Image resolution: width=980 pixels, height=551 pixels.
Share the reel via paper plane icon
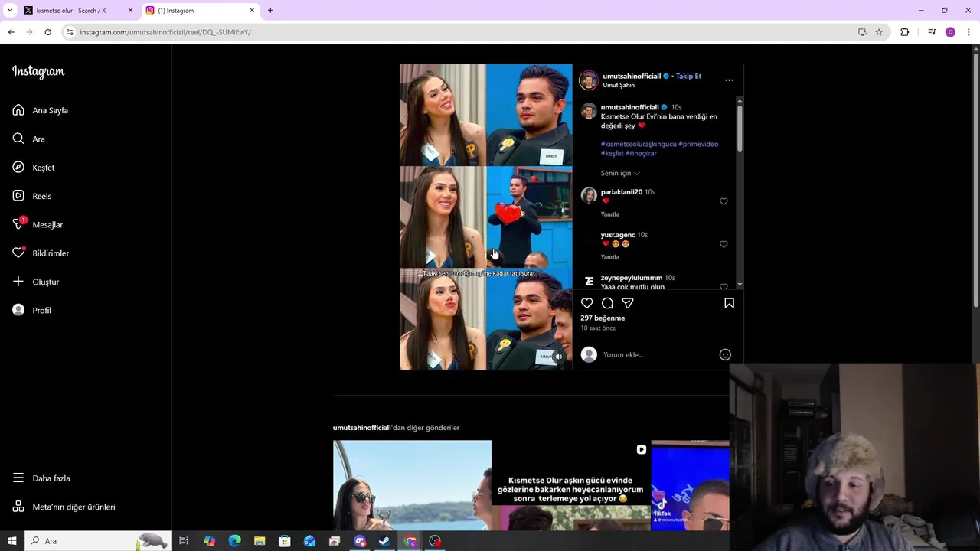(628, 303)
